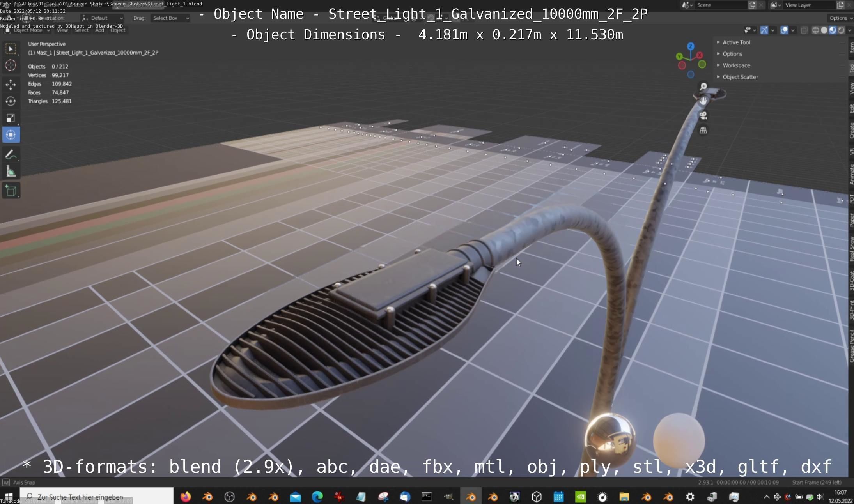Select the Rotate tool
Screen dimensions: 854x504
[x=11, y=101]
